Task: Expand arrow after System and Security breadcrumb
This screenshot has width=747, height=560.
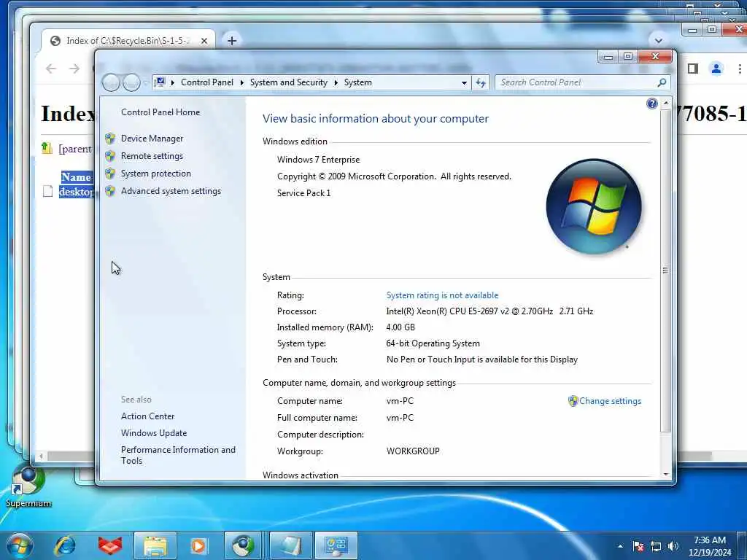Action: (x=336, y=83)
